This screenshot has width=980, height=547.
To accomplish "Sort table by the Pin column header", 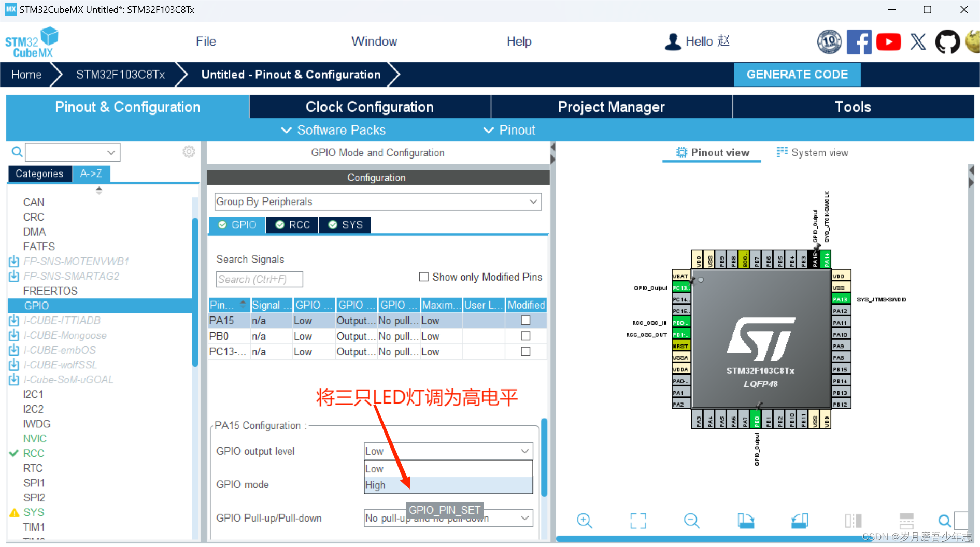I will tap(229, 305).
